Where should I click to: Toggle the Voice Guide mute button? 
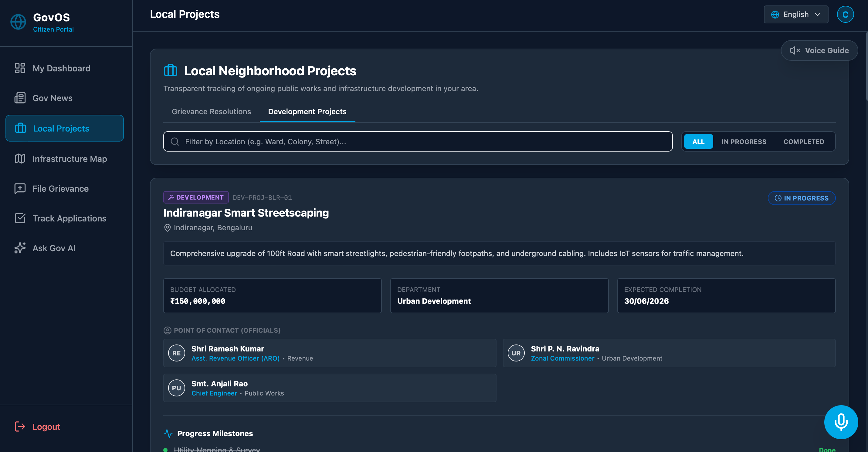[x=819, y=51]
